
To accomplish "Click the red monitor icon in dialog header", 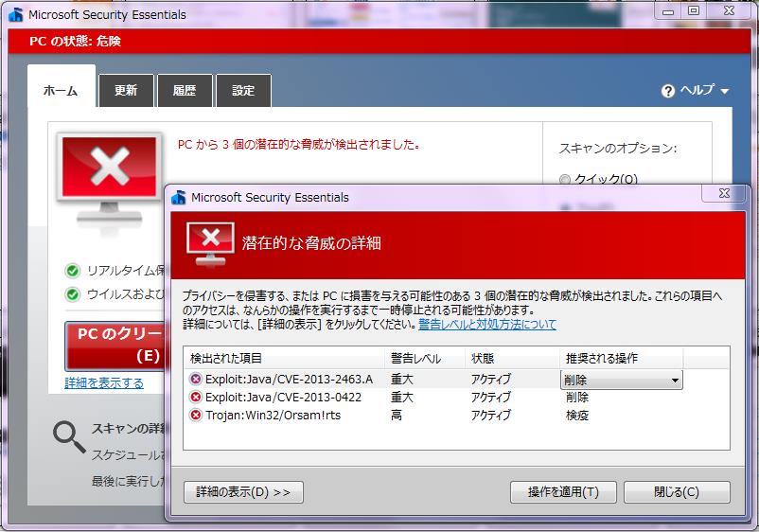I will [210, 243].
